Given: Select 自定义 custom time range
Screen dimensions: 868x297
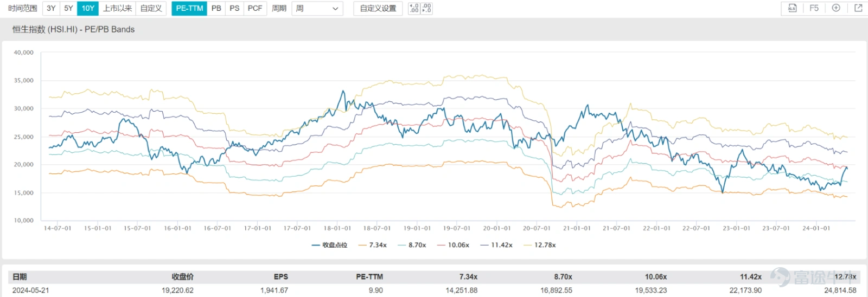Looking at the screenshot, I should (151, 8).
